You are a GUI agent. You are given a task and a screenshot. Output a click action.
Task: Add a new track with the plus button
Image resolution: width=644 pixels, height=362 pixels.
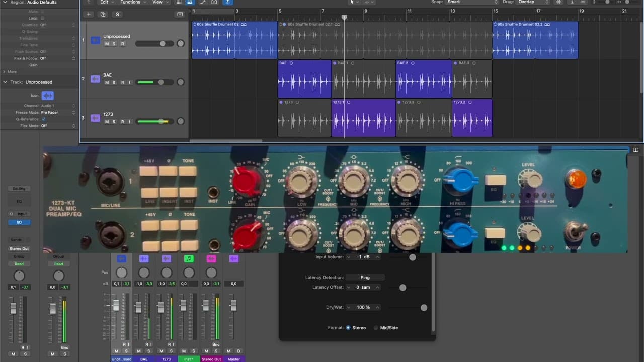coord(89,14)
